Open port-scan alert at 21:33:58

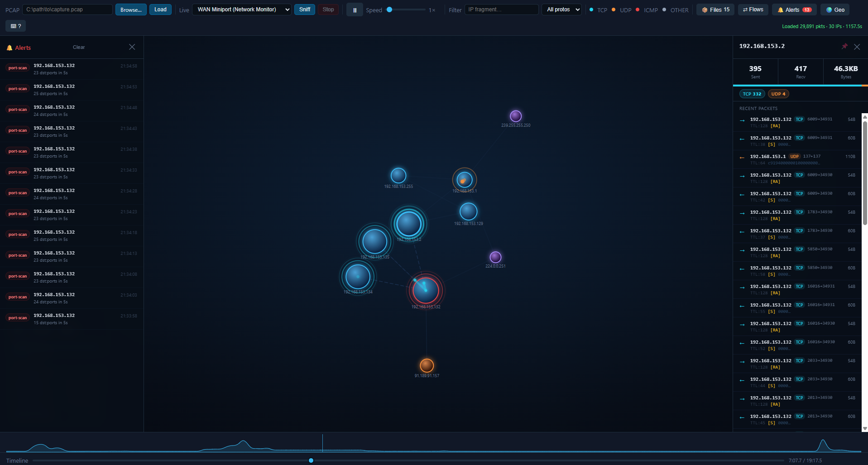tap(72, 319)
